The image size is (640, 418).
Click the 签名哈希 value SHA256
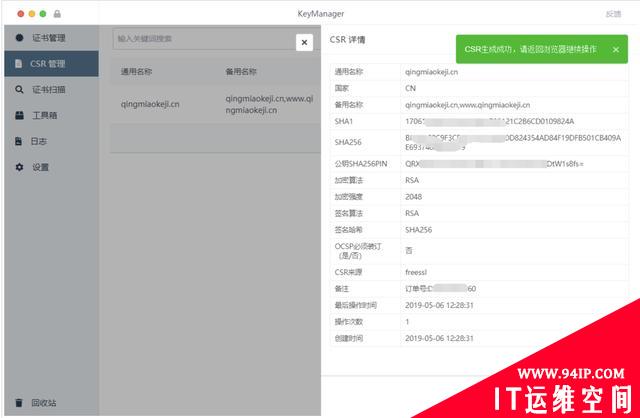[418, 230]
